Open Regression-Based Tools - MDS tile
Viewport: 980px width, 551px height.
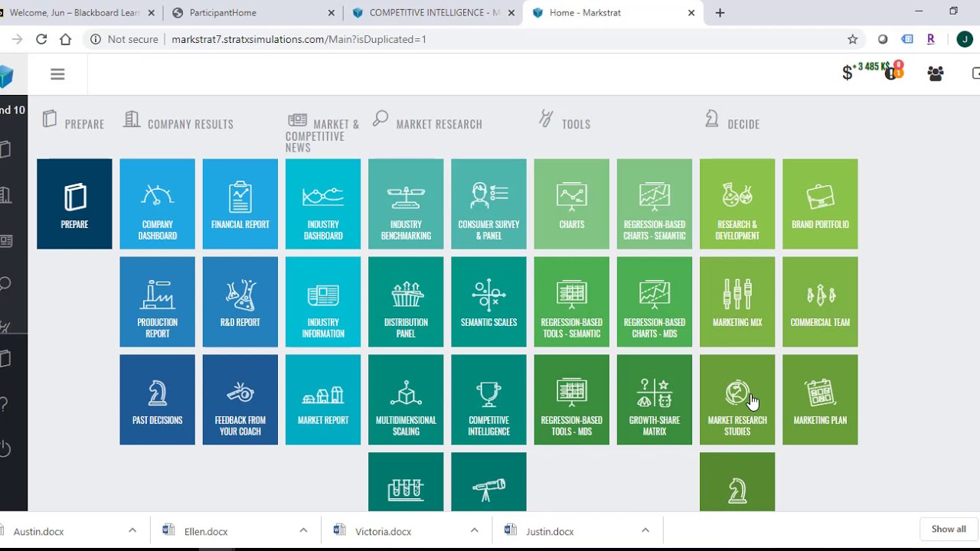click(572, 399)
